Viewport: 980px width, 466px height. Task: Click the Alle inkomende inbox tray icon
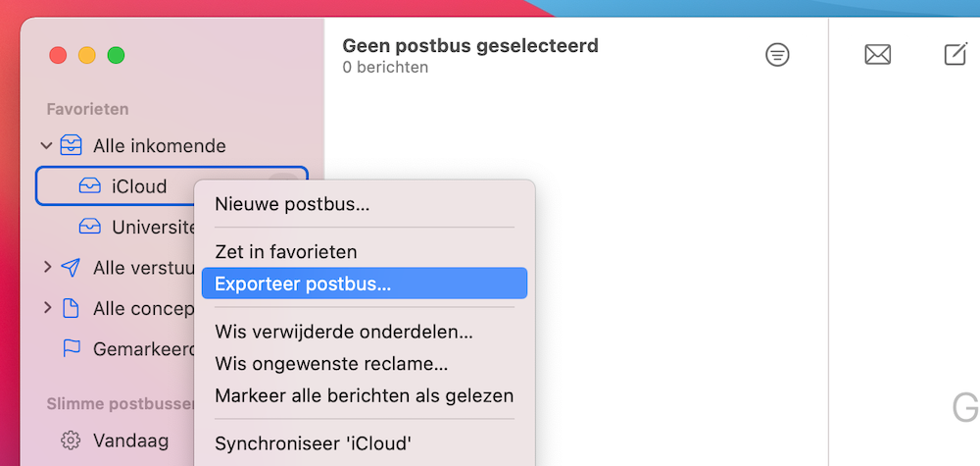point(71,146)
